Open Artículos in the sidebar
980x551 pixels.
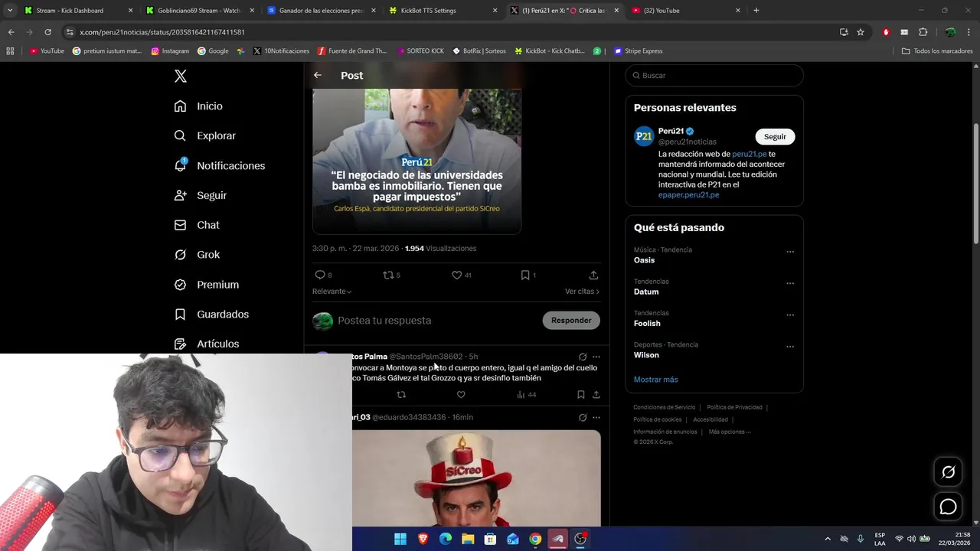click(x=206, y=344)
